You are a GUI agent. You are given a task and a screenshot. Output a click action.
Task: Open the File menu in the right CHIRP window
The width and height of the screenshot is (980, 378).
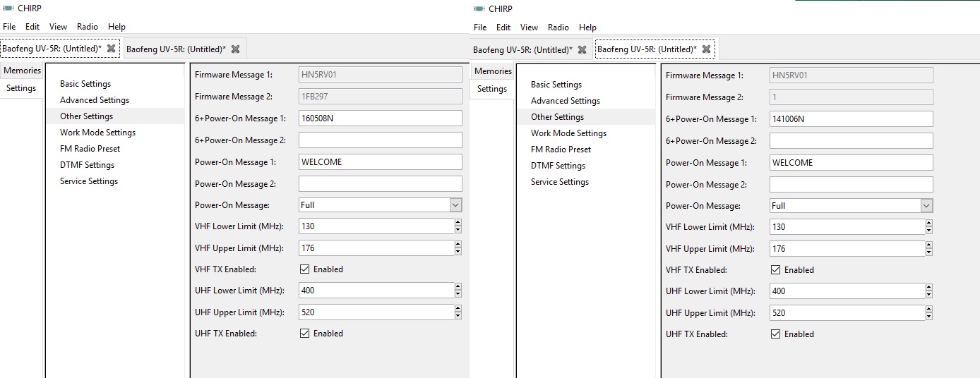coord(480,28)
